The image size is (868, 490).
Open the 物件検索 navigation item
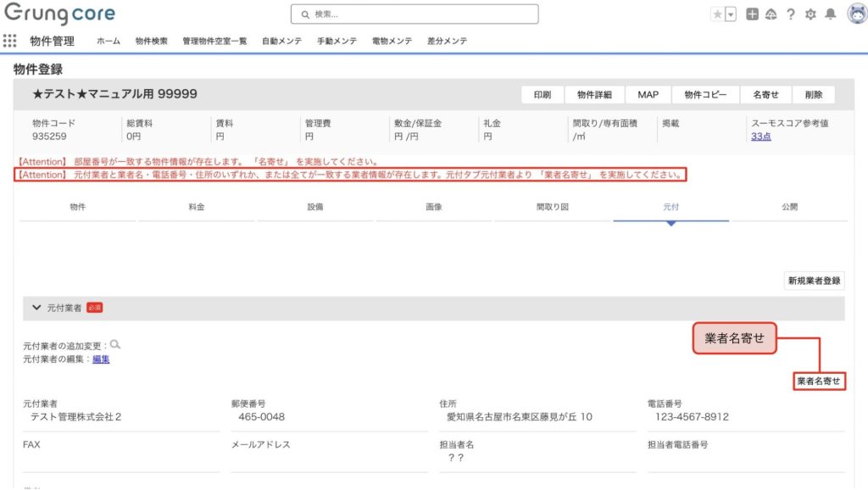pyautogui.click(x=151, y=41)
